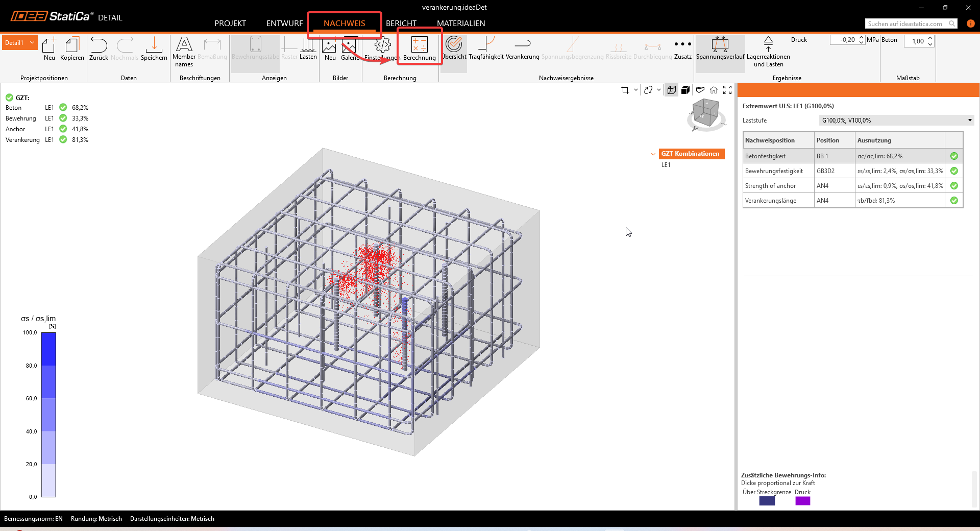
Task: Toggle wireframe transparent view mode
Action: (672, 90)
